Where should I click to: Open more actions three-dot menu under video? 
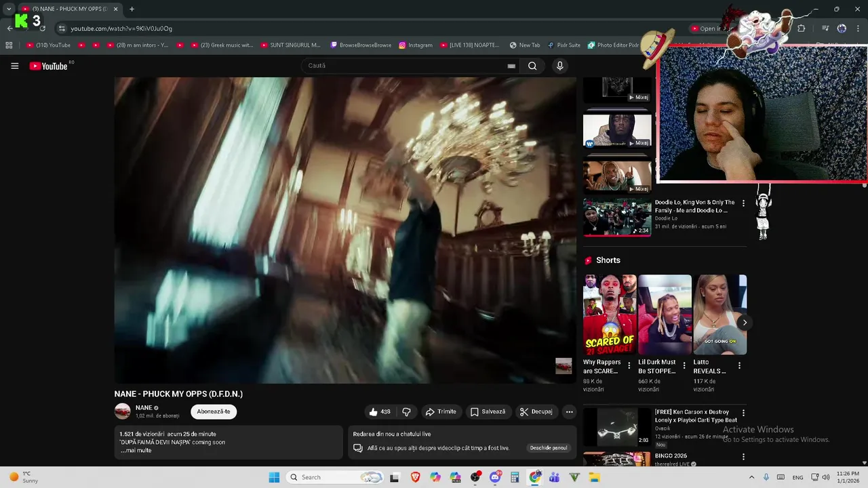point(570,411)
